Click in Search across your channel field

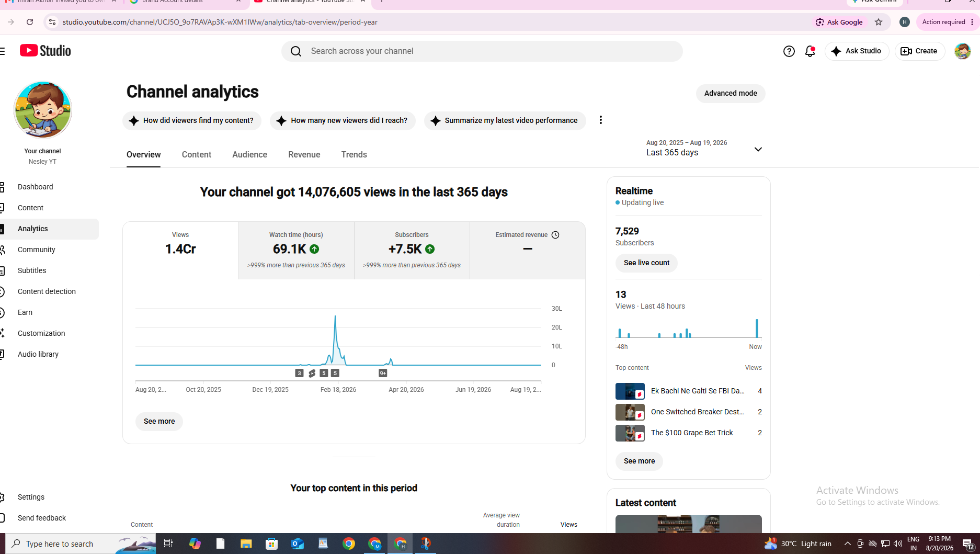(482, 51)
